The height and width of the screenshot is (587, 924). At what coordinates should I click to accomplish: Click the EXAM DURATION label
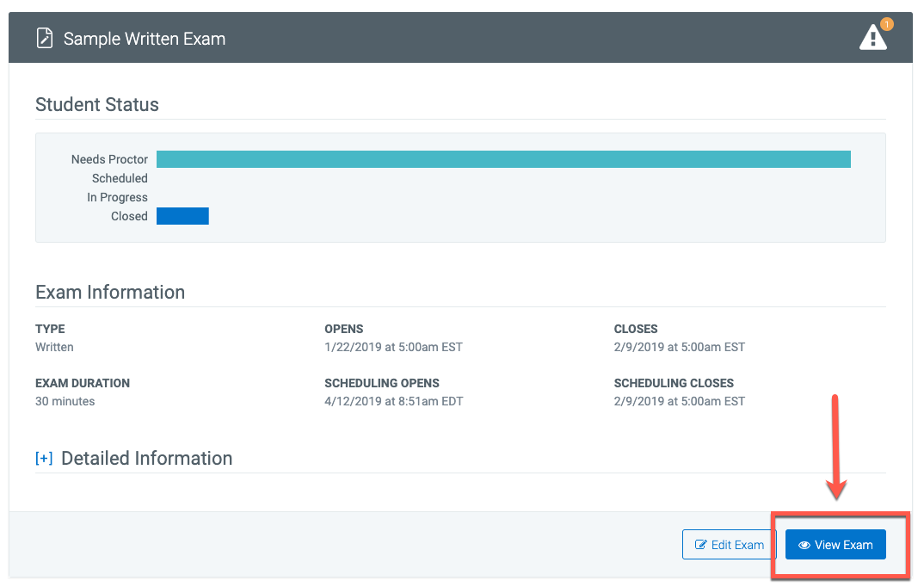tap(83, 383)
